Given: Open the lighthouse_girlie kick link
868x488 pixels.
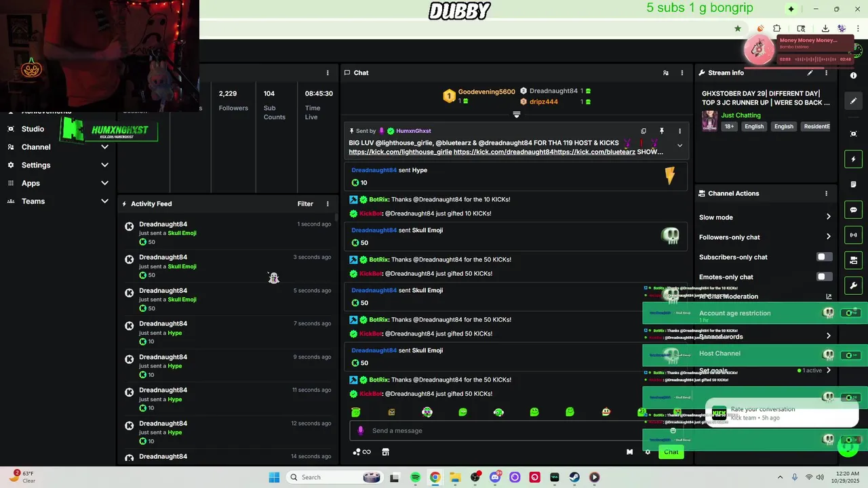Looking at the screenshot, I should click(x=400, y=152).
